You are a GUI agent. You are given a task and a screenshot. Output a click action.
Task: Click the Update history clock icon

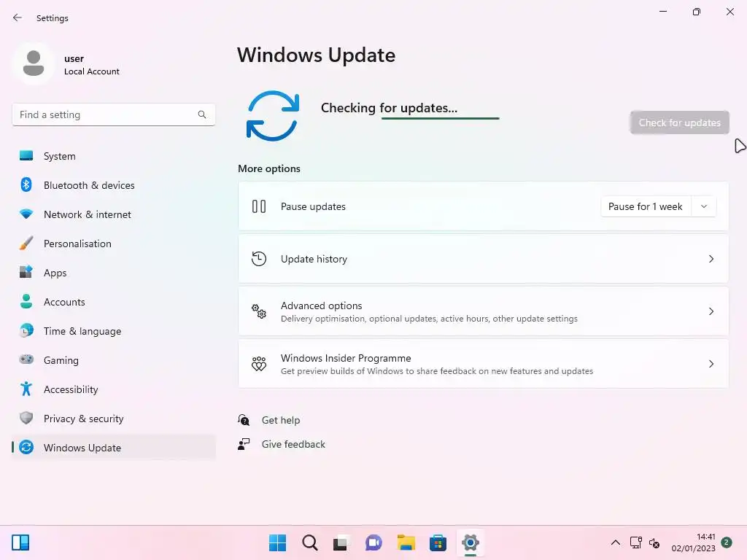259,259
